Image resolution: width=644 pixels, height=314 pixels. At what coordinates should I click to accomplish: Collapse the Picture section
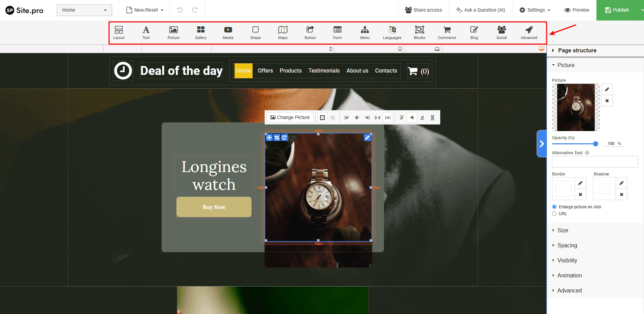pos(595,65)
